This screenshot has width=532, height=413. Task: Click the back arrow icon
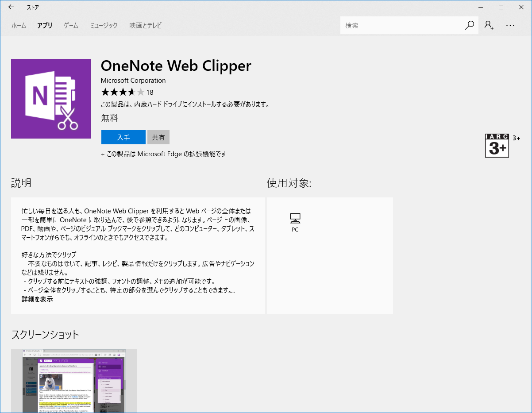tap(10, 7)
